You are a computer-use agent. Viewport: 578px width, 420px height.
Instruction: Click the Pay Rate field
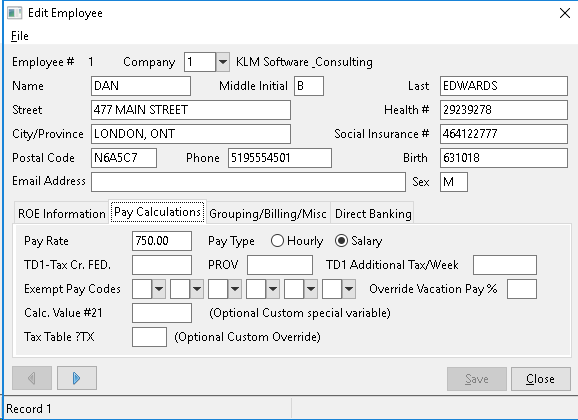162,241
